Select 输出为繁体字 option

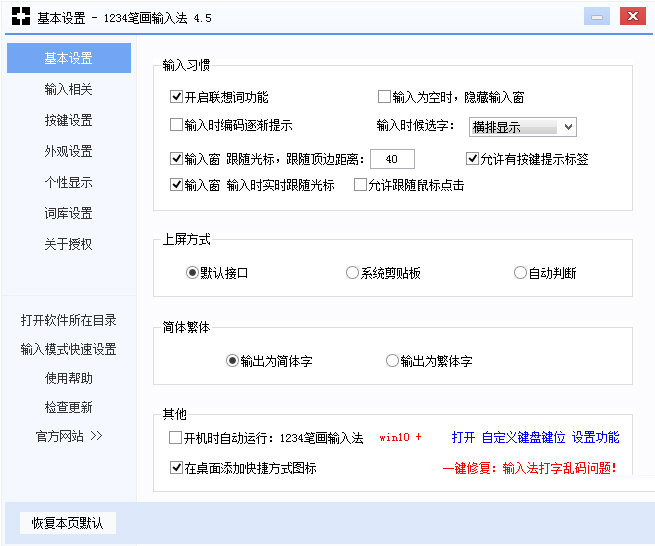tap(392, 361)
